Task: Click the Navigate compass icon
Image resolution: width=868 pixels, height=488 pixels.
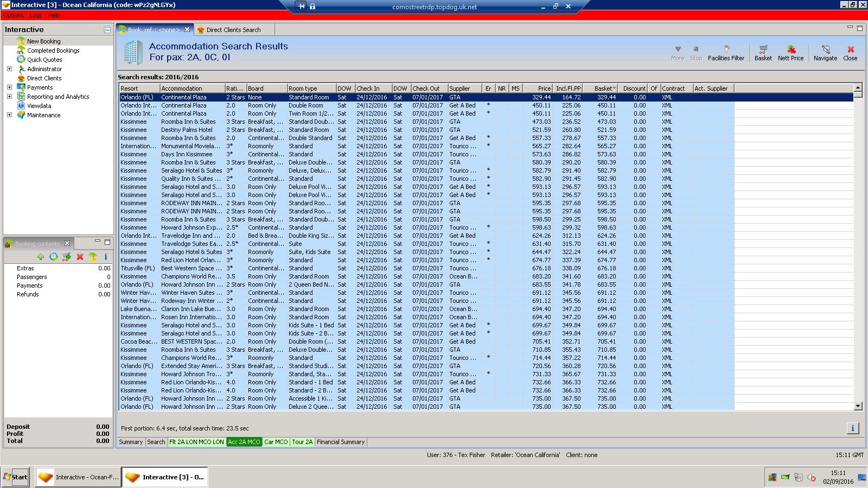Action: pos(826,49)
